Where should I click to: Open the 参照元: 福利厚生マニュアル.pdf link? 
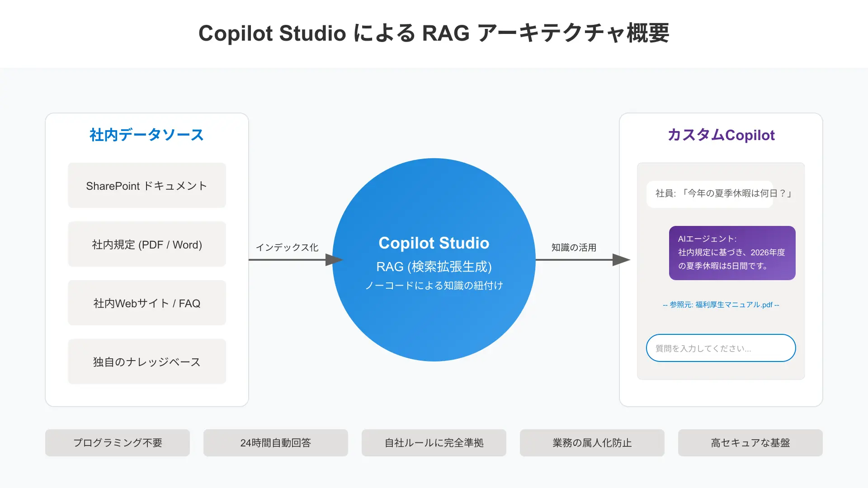coord(721,305)
